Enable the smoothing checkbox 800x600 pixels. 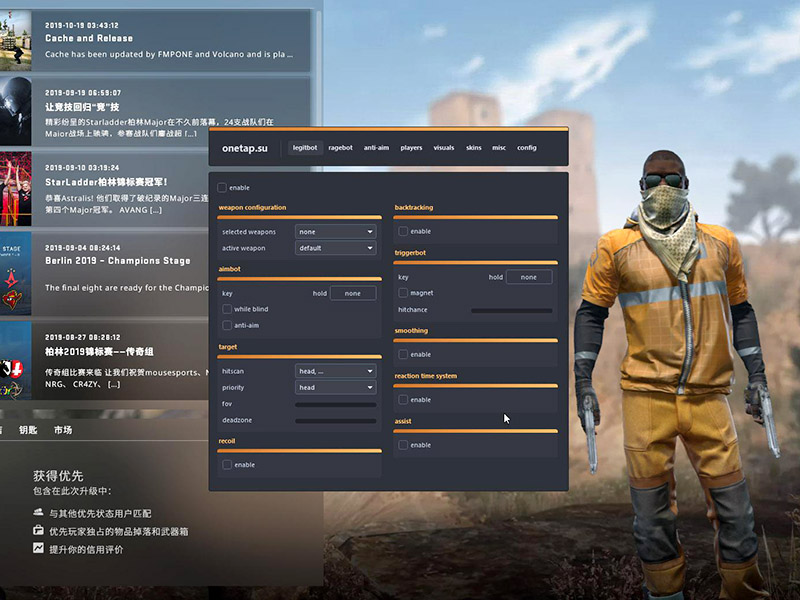tap(403, 354)
